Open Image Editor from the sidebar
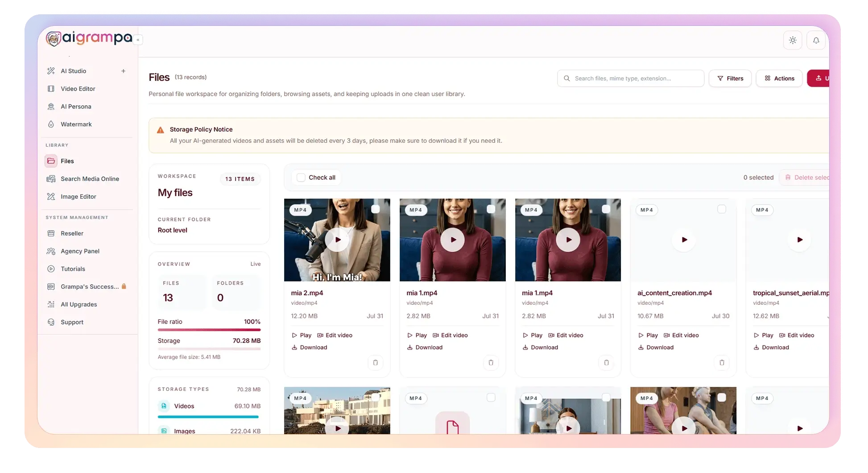This screenshot has height=473, width=868. [x=79, y=197]
